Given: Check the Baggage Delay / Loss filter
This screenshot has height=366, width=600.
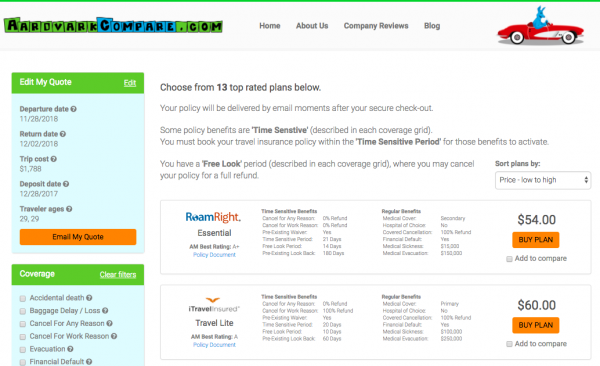Looking at the screenshot, I should pos(23,311).
